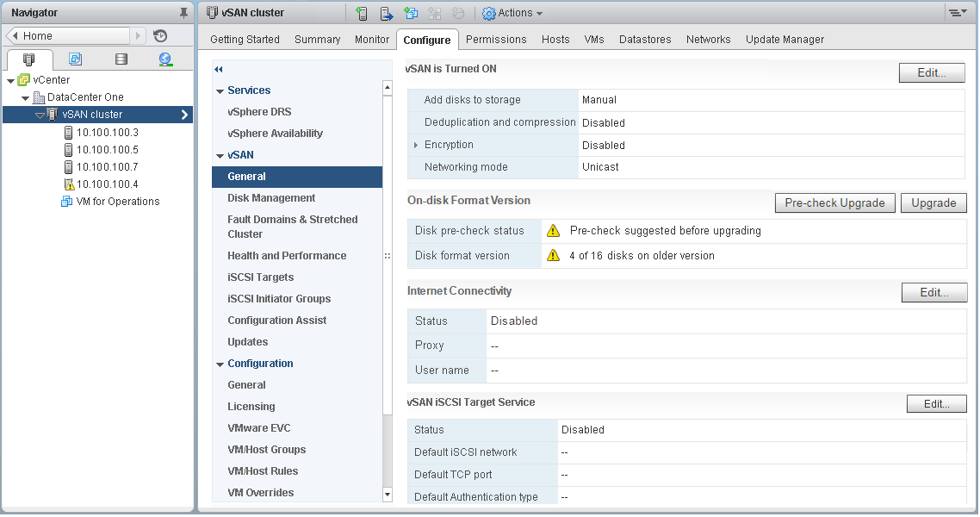Image resolution: width=980 pixels, height=517 pixels.
Task: Collapse the Services section
Action: pos(220,91)
